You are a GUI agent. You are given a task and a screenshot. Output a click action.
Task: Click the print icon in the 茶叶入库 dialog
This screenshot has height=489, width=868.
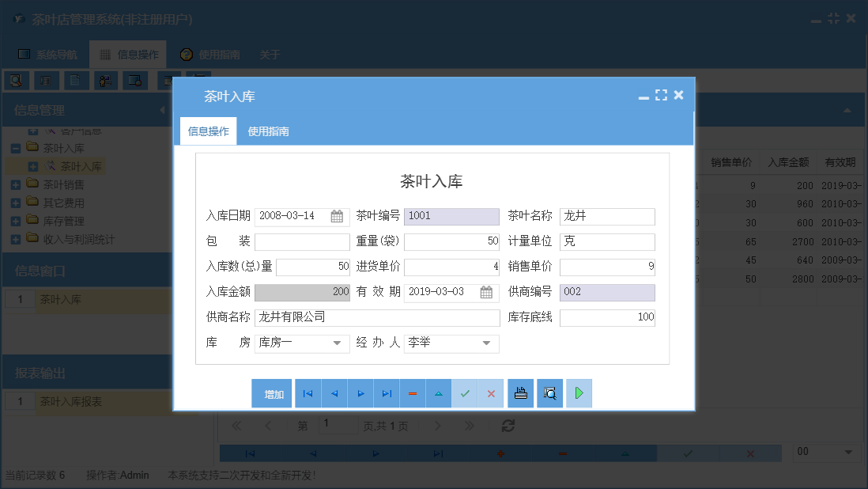[x=520, y=393]
